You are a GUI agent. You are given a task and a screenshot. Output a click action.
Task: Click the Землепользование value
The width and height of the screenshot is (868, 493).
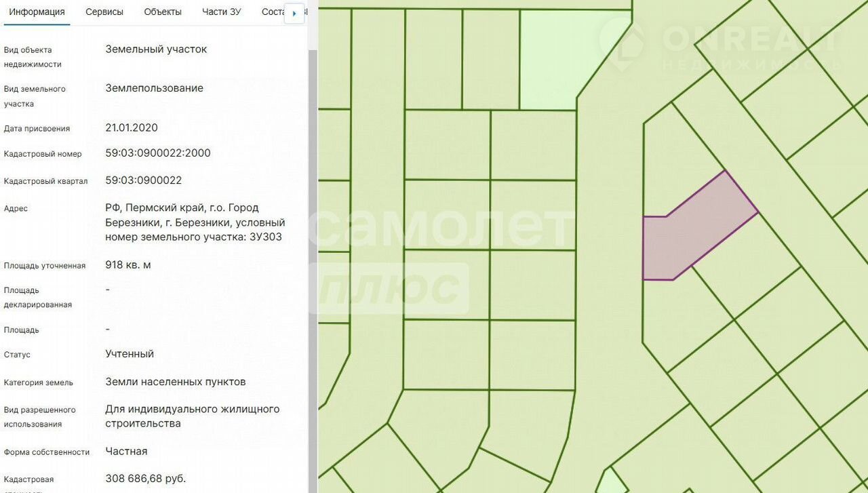154,88
